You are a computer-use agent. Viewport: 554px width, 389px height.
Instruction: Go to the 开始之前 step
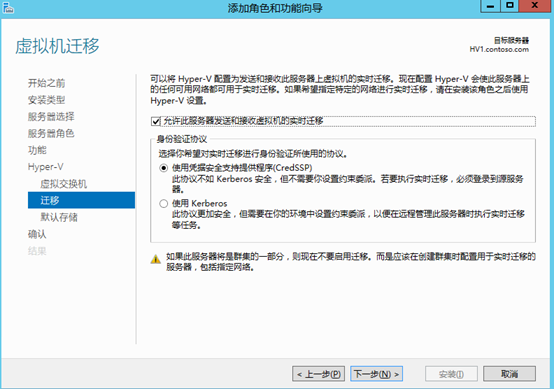pyautogui.click(x=46, y=83)
